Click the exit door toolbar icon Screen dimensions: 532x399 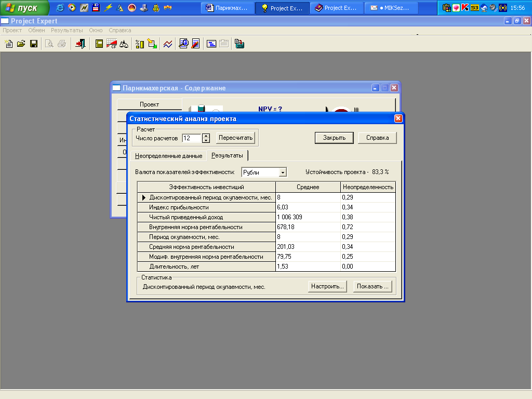[x=81, y=44]
